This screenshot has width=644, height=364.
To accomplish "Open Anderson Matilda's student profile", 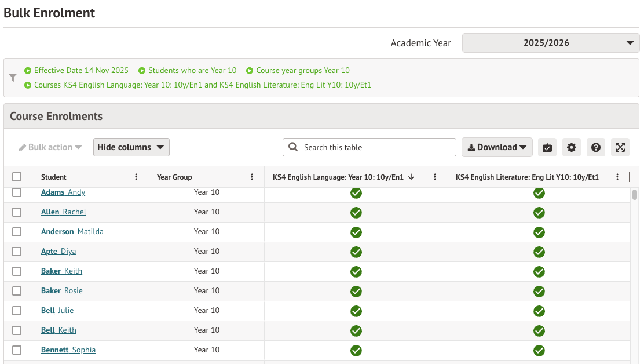I will click(x=72, y=231).
